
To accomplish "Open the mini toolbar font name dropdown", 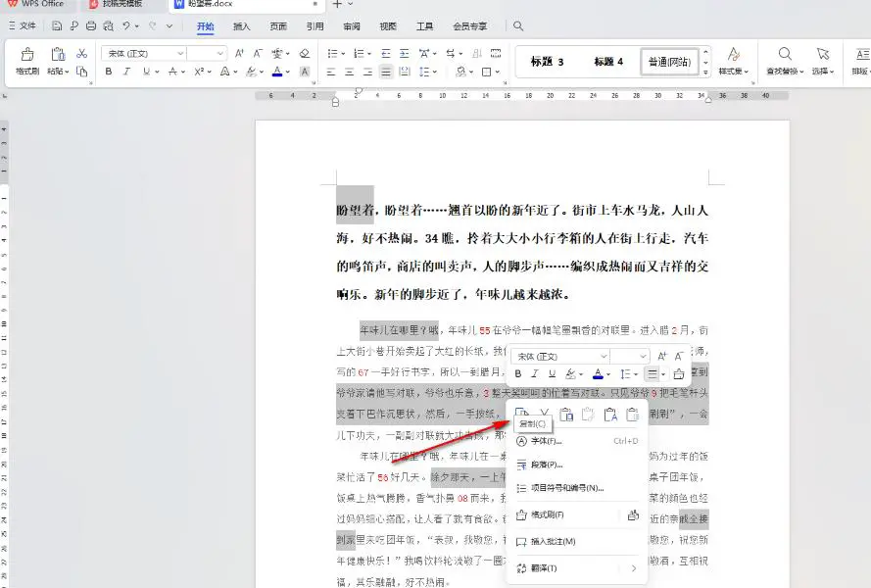I will coord(604,357).
